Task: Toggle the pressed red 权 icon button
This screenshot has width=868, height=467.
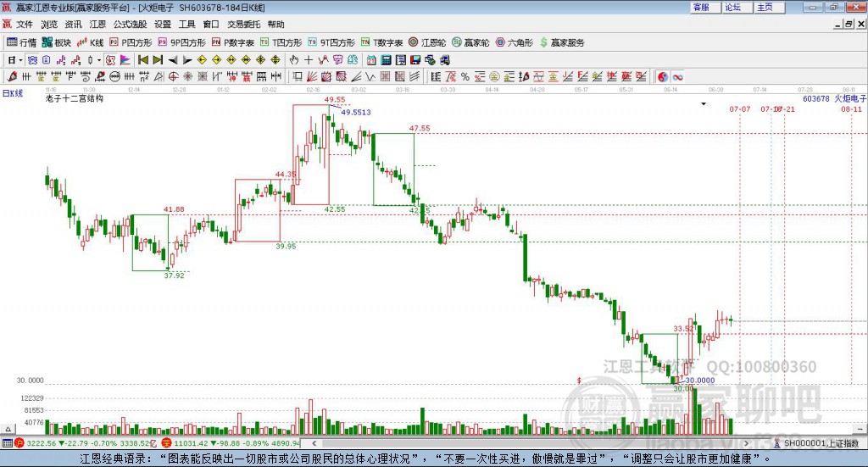Action: pyautogui.click(x=110, y=60)
